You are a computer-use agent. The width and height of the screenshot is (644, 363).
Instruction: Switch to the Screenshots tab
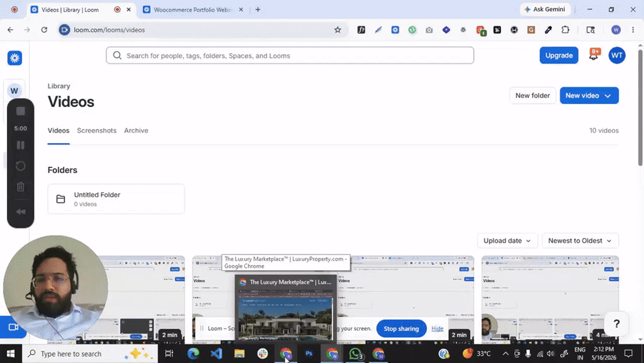(97, 130)
